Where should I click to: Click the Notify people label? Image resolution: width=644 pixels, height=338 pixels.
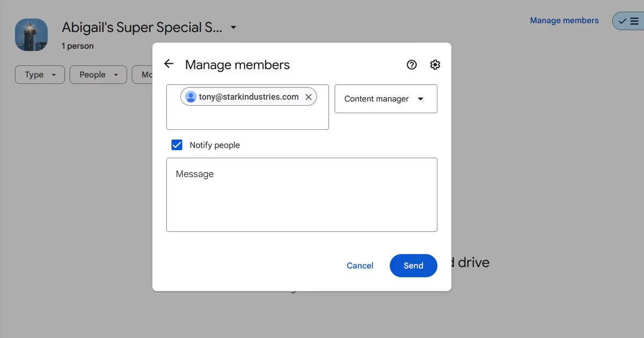pos(215,145)
